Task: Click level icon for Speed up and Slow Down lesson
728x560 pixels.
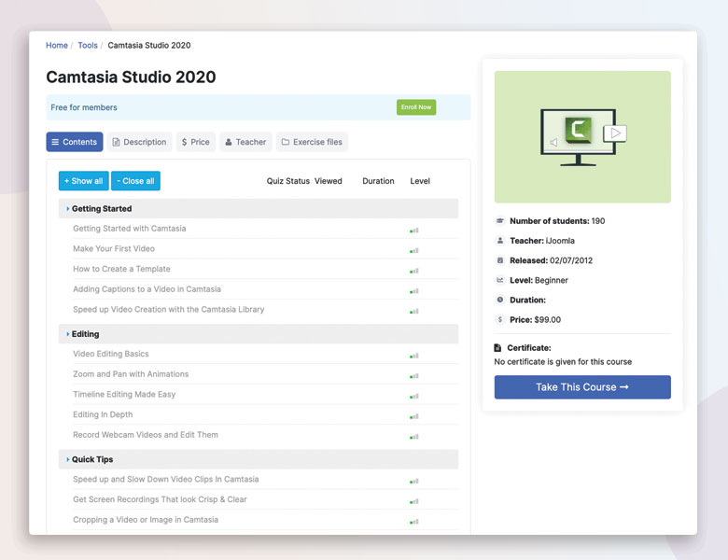Action: coord(414,481)
